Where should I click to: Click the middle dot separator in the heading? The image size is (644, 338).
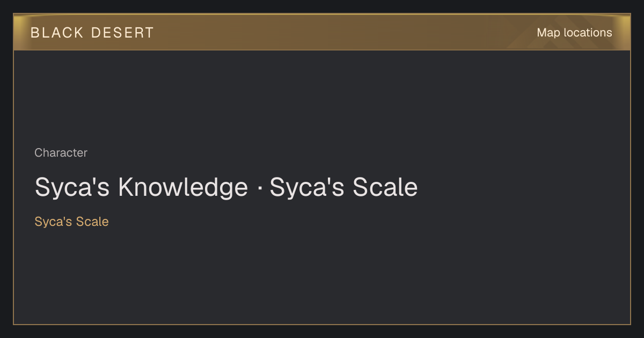coord(259,189)
